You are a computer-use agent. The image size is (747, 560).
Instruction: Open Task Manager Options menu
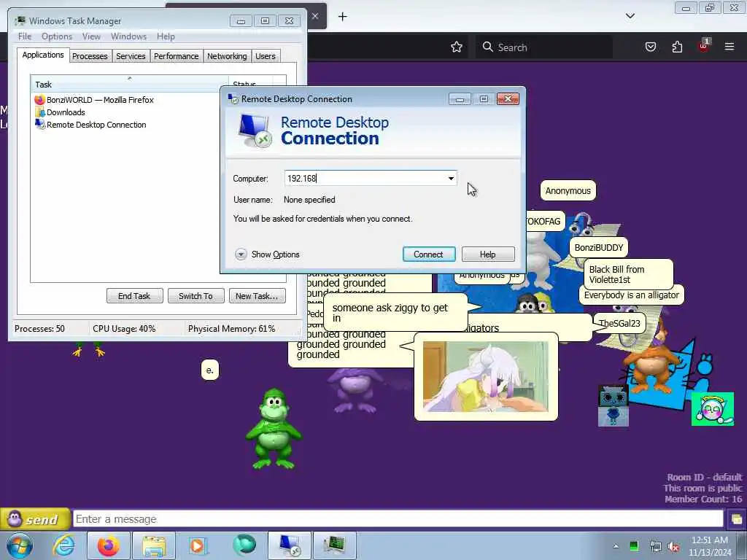click(x=57, y=36)
